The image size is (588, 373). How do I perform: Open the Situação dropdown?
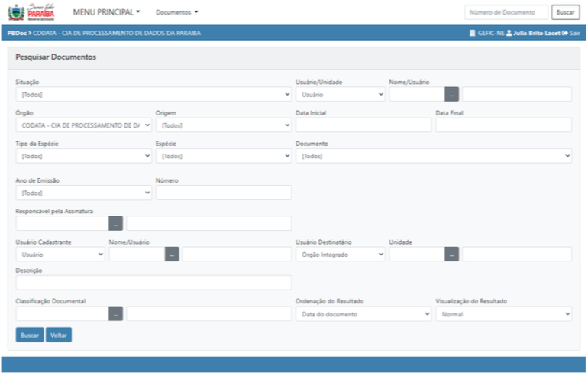(153, 95)
